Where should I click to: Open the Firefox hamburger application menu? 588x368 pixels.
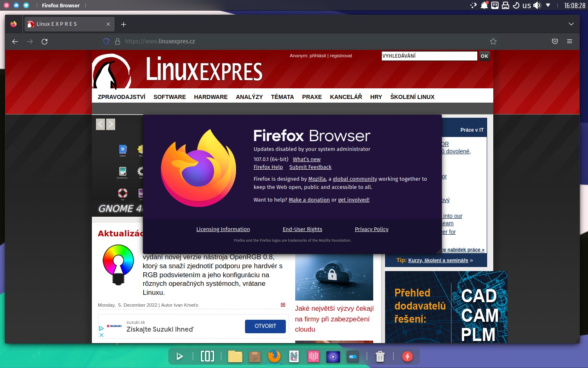(570, 41)
